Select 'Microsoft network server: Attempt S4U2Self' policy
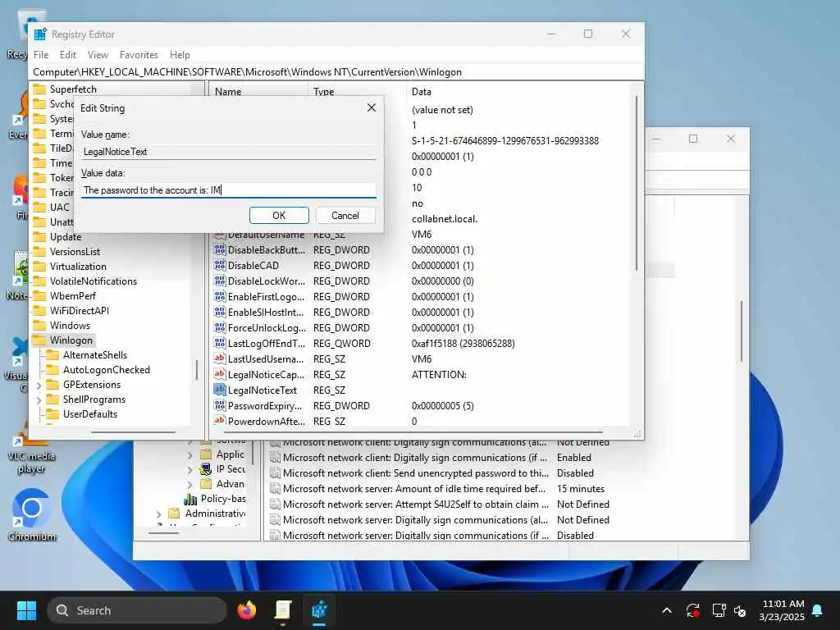This screenshot has height=630, width=840. click(x=416, y=504)
